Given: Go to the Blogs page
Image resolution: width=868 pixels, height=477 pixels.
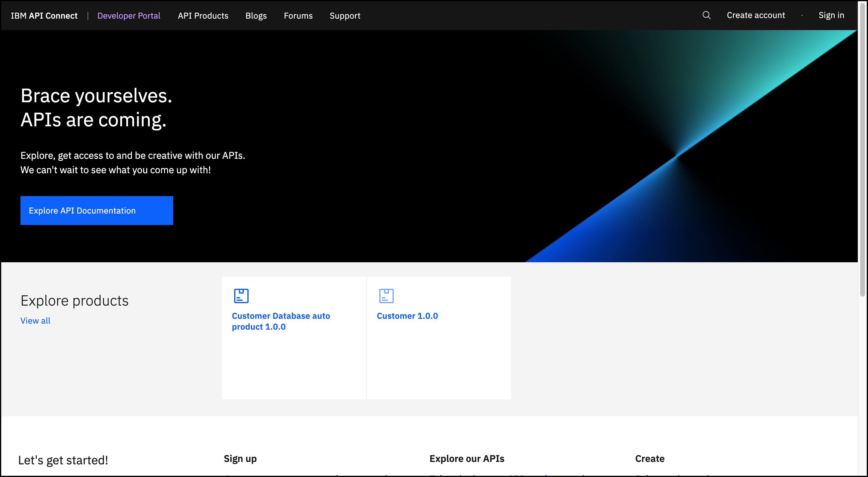Looking at the screenshot, I should 256,16.
